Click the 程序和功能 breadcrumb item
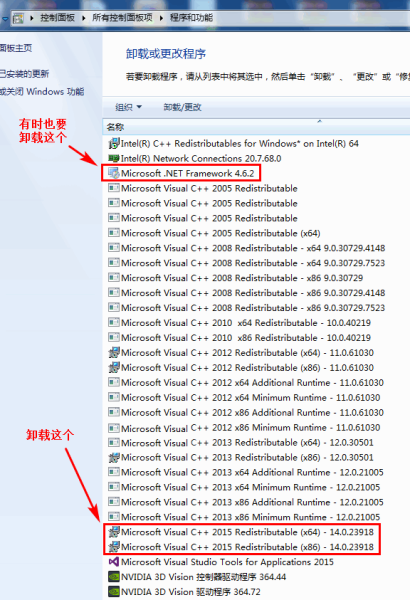The width and height of the screenshot is (410, 600). coord(191,18)
